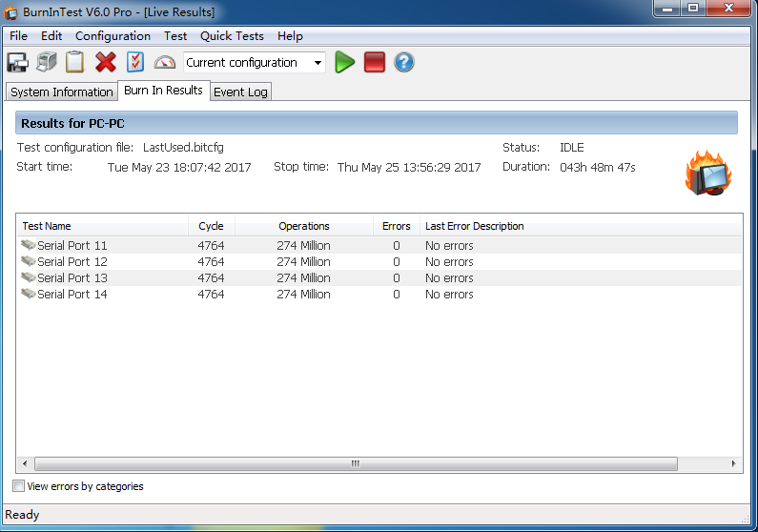Open the Help menu
758x532 pixels.
(290, 36)
